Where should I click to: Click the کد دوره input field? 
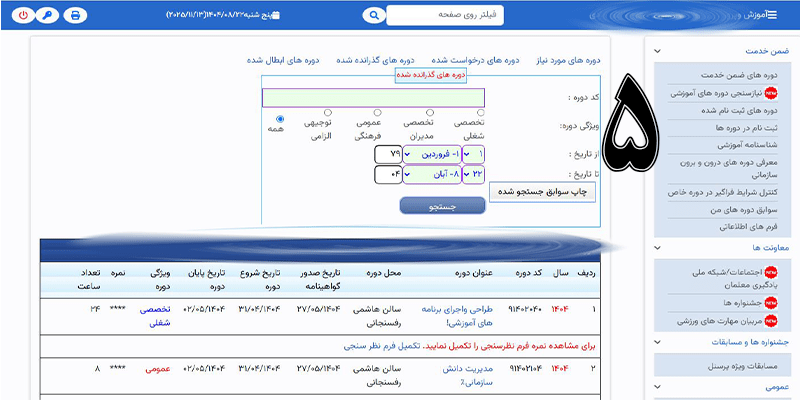point(373,98)
